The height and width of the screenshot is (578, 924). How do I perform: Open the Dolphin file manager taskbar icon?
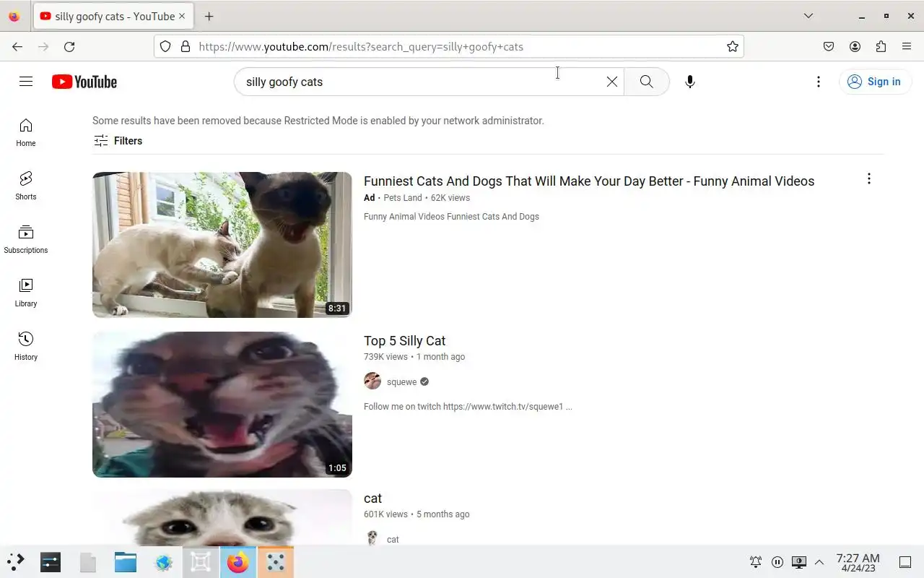(x=126, y=562)
